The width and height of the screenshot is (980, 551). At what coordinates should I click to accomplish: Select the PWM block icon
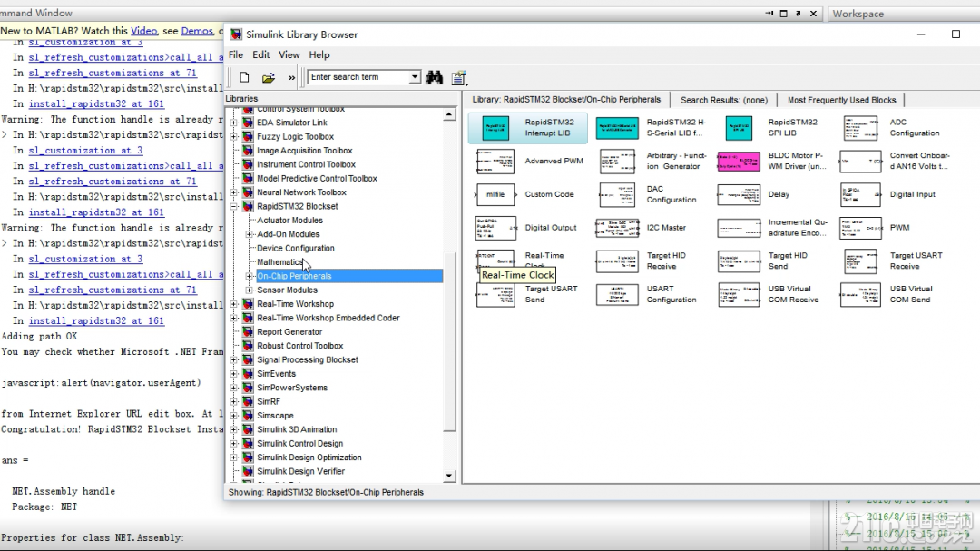click(860, 228)
